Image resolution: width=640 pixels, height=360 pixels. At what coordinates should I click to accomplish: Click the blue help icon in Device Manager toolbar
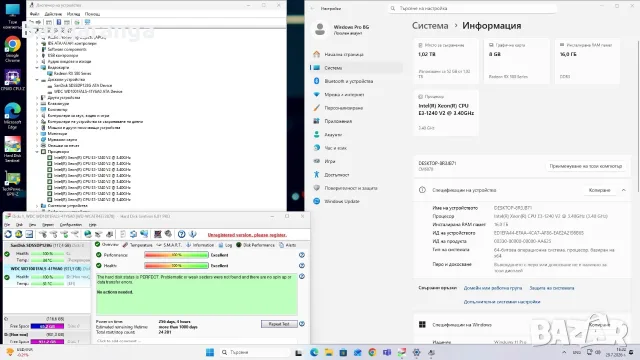click(x=59, y=22)
